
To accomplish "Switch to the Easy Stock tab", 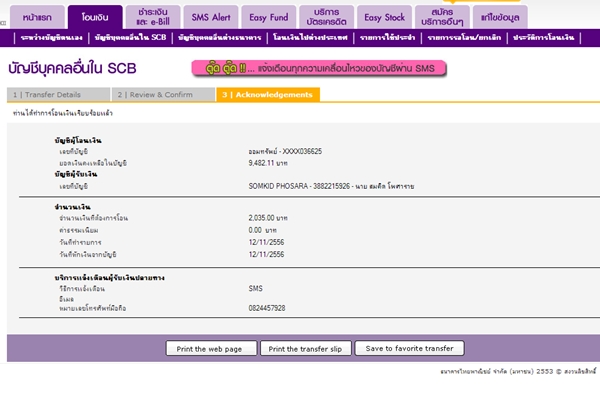I will pyautogui.click(x=385, y=17).
